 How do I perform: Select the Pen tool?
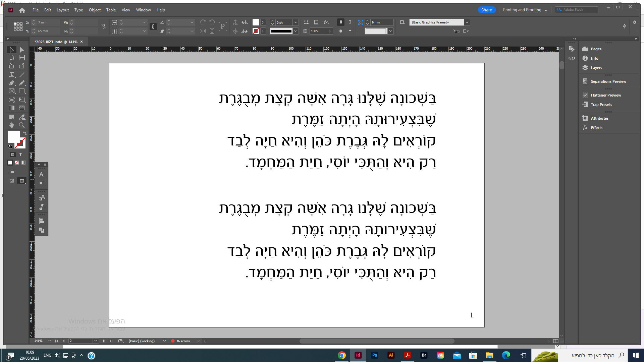click(x=12, y=83)
